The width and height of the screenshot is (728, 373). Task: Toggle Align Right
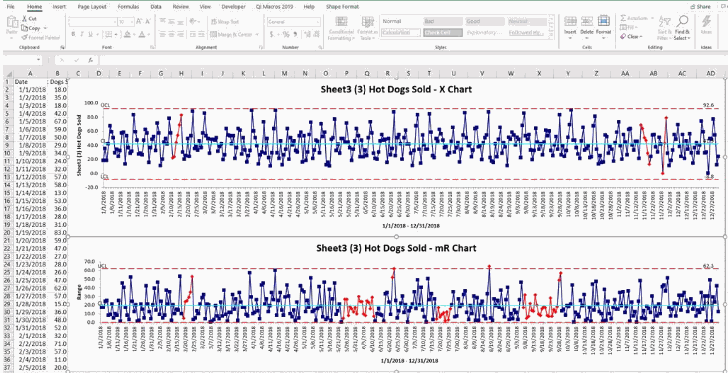coord(180,34)
